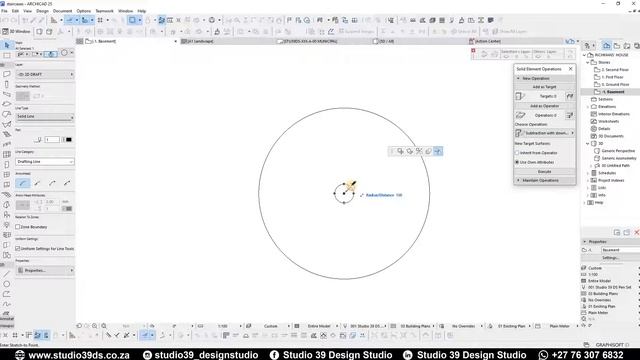Toggle Uniform Settings for Line Tools checkbox

(x=18, y=248)
